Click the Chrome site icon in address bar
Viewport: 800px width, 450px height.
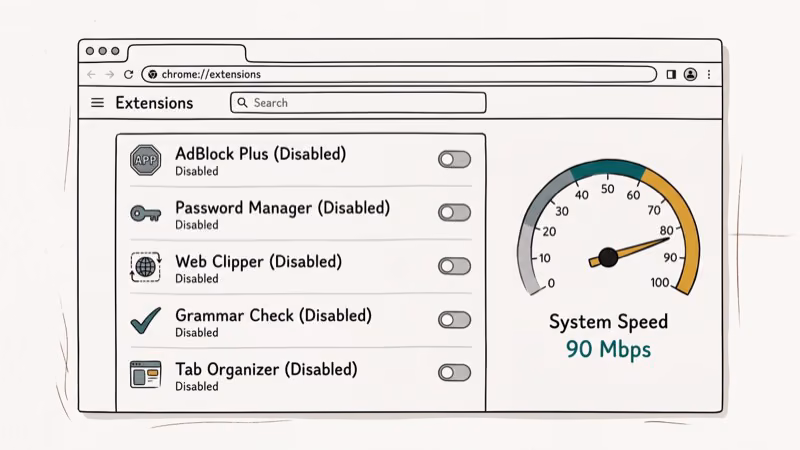coord(153,74)
